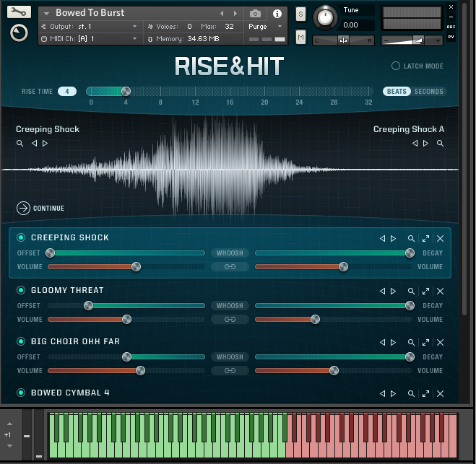Viewport: 476px width, 464px height.
Task: Remove the Creeping Shock layer with X
Action: click(440, 238)
